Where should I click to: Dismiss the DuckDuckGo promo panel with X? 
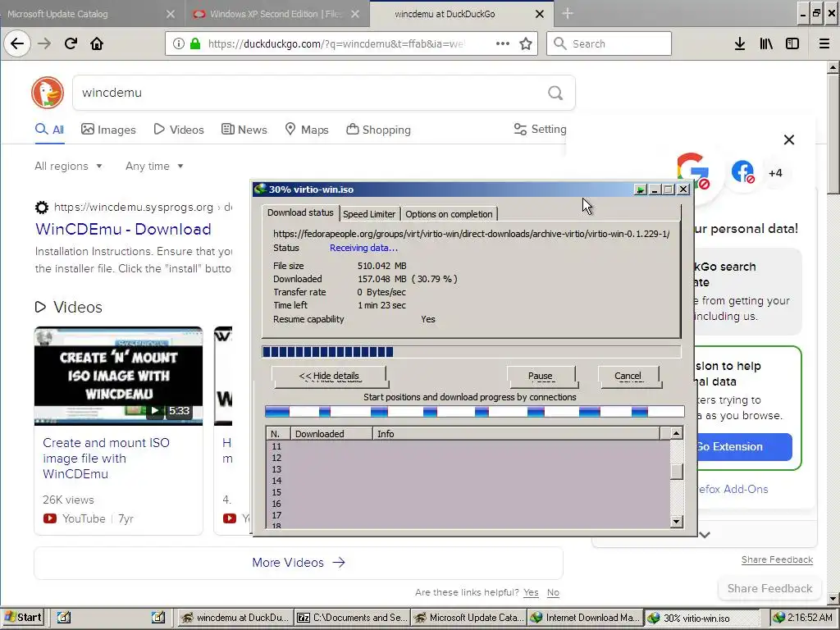point(789,139)
